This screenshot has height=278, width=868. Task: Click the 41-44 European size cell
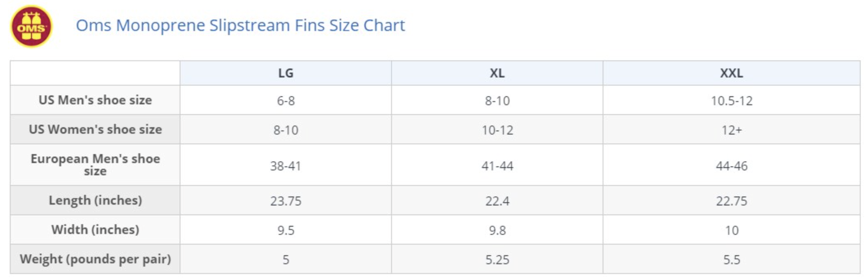[x=497, y=166]
